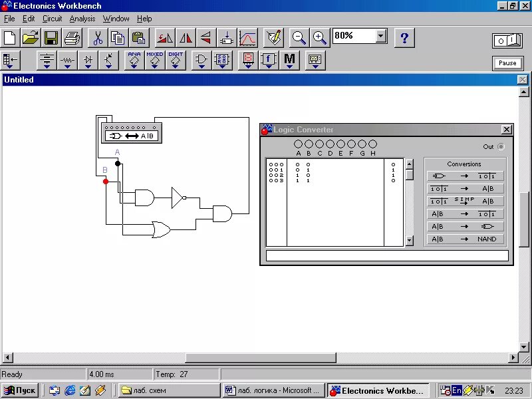The image size is (532, 399).
Task: Open the Favorites parts bin
Action: pos(11,61)
